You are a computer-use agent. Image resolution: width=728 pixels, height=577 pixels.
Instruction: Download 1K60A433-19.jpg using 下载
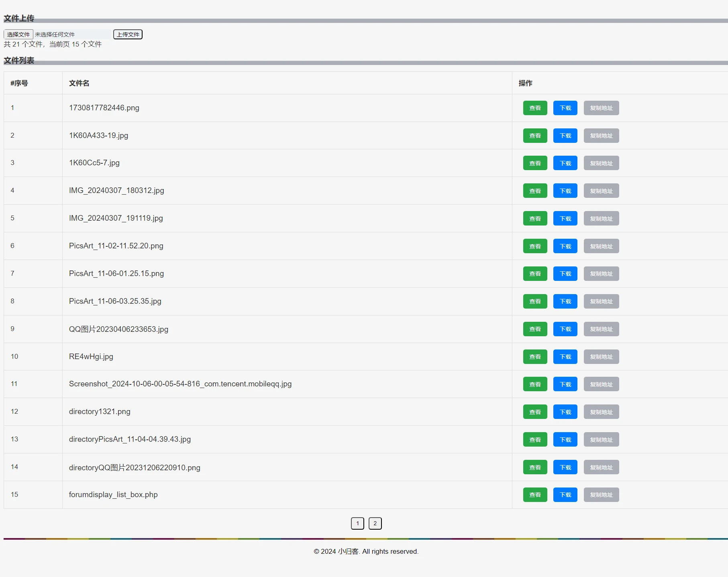(565, 136)
